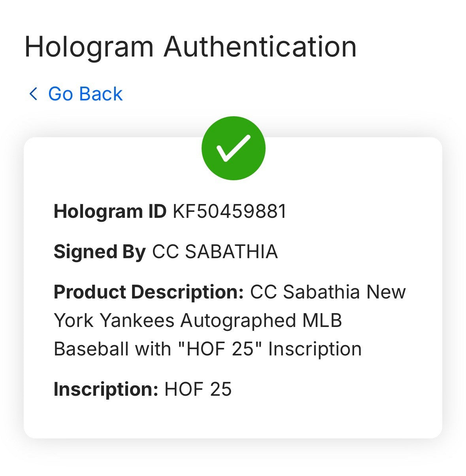Click the bold "Inscription:" label
Screen dimensions: 466x476
click(x=106, y=389)
